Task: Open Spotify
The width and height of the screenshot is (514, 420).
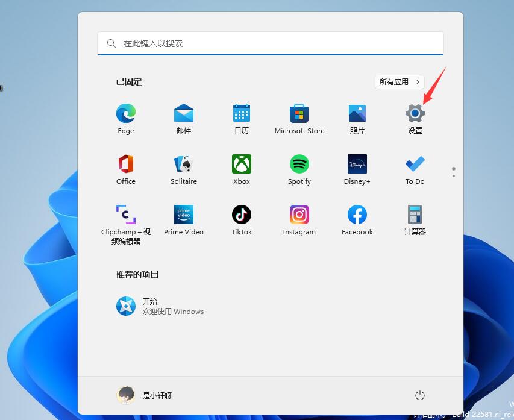Action: pos(299,164)
